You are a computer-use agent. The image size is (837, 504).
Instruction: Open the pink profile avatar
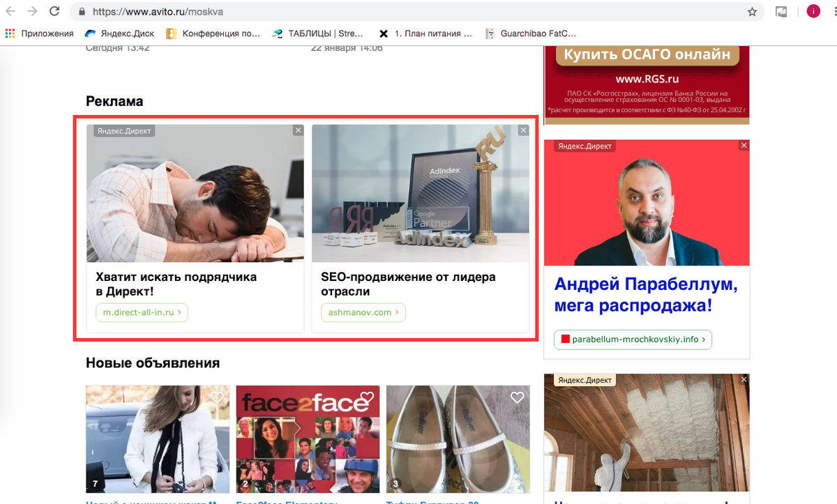point(813,11)
